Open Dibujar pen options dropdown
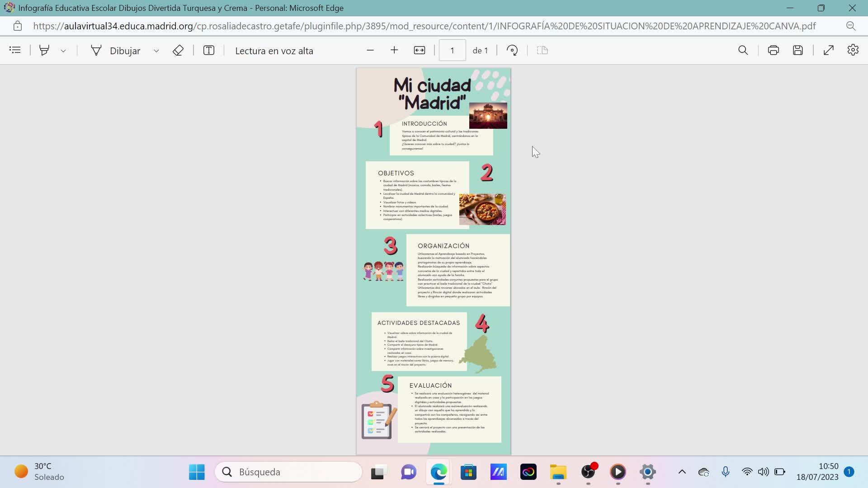 (x=156, y=51)
